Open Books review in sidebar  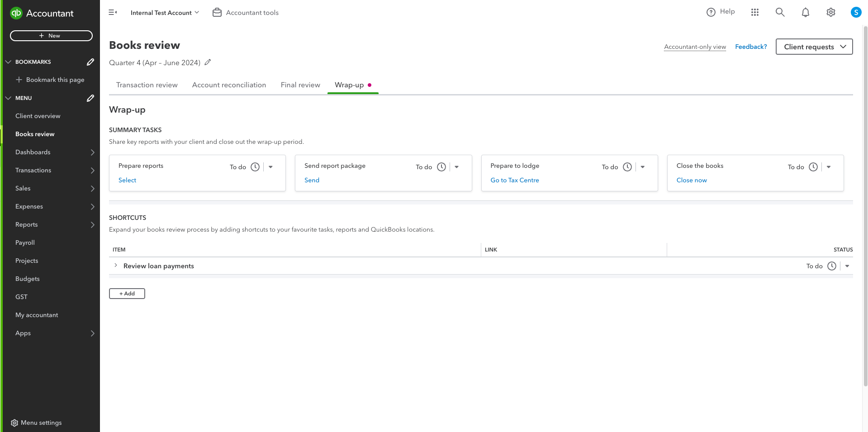[35, 134]
